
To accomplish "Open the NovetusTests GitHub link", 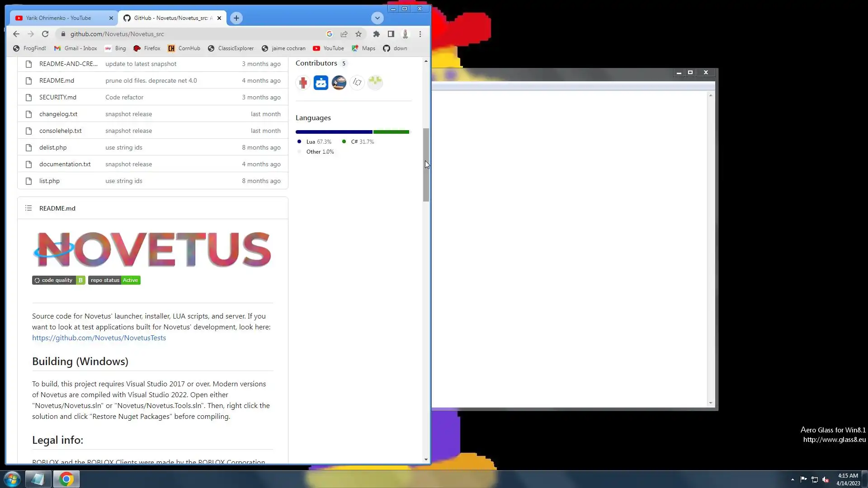I will coord(99,338).
